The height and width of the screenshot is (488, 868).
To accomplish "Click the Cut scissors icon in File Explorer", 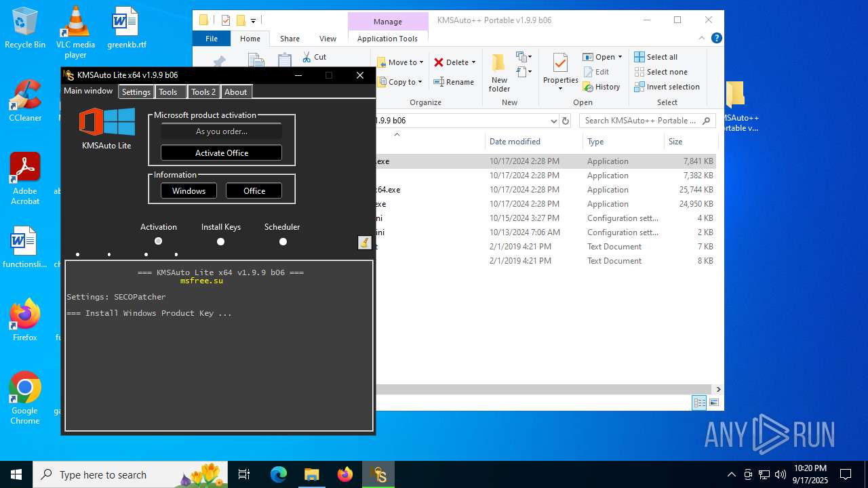I will pyautogui.click(x=307, y=57).
